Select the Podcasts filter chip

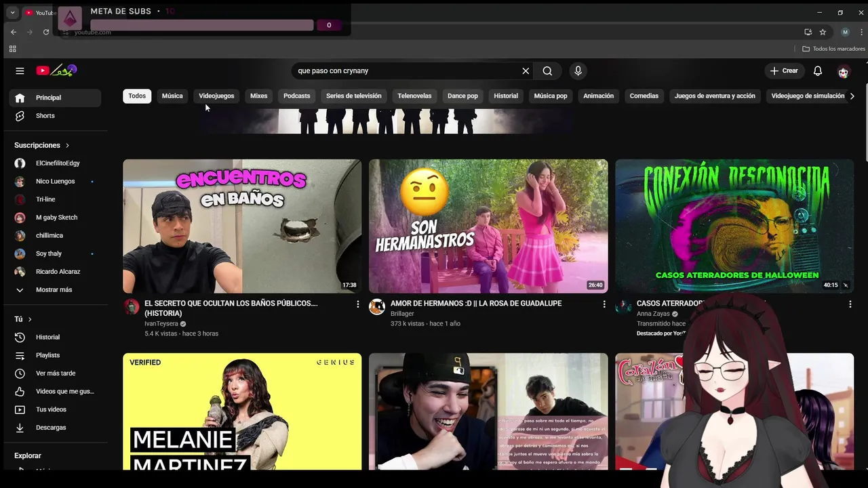[296, 96]
